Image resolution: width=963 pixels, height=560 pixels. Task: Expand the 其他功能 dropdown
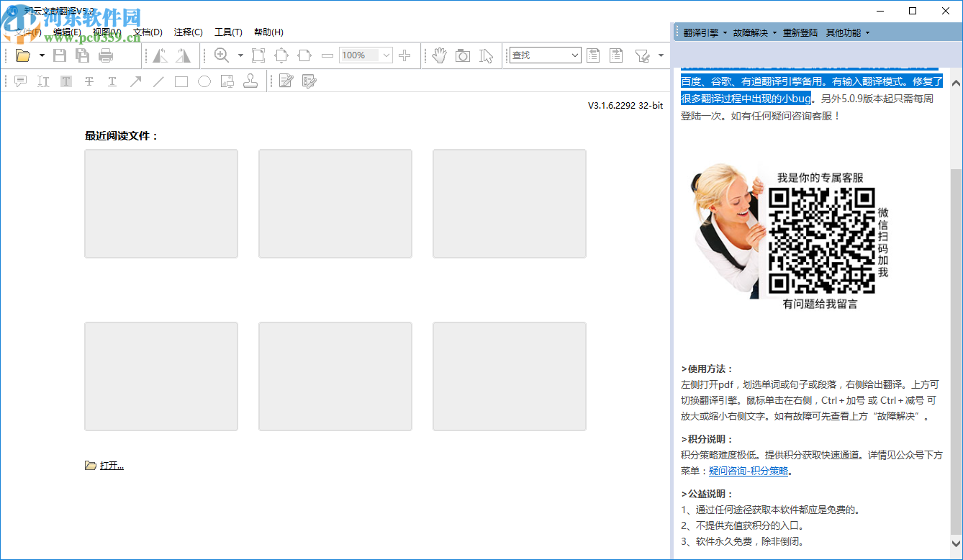848,32
